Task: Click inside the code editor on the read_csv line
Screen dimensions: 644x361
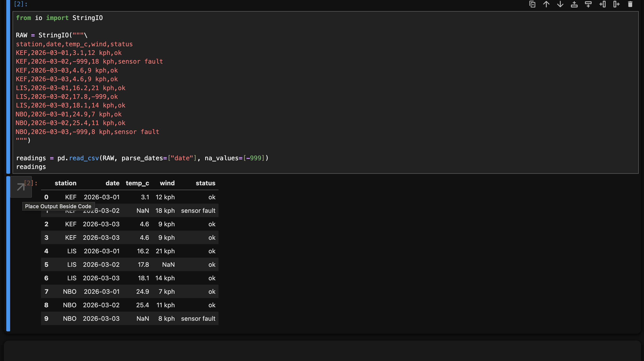Action: (142, 158)
